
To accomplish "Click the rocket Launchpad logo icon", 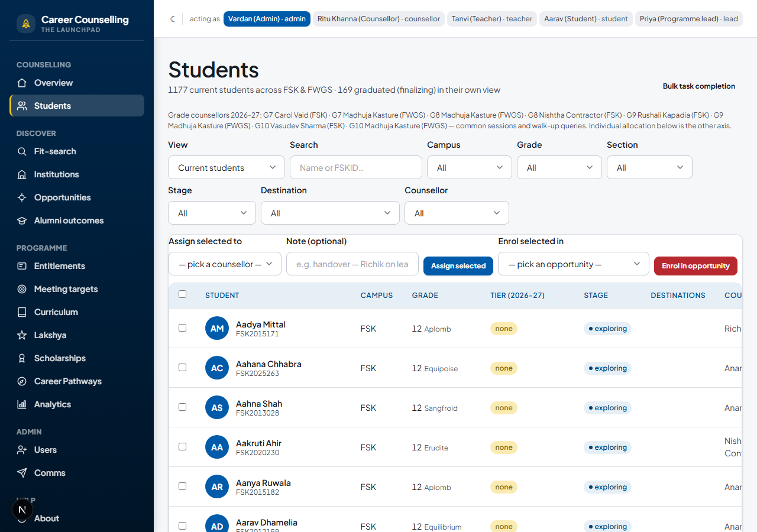I will [x=26, y=24].
